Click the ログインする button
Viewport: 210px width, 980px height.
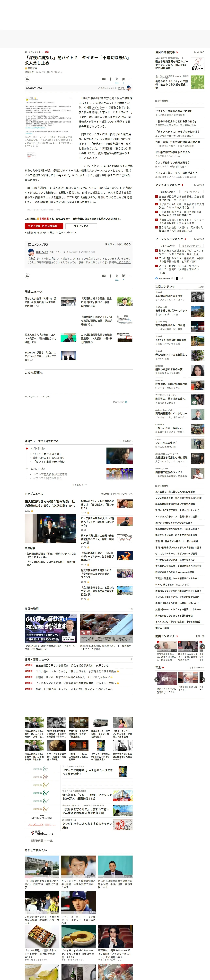tap(81, 226)
